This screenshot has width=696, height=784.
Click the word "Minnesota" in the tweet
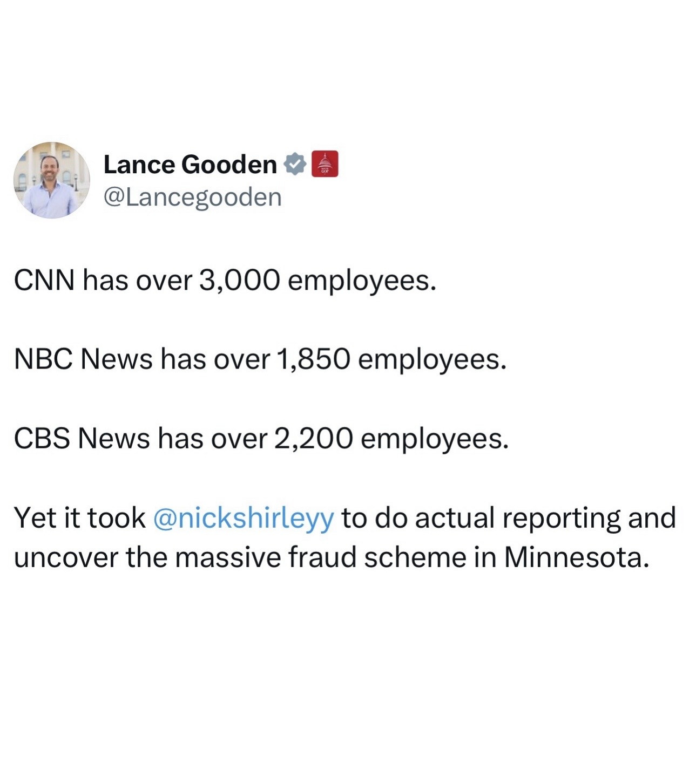coord(576,557)
